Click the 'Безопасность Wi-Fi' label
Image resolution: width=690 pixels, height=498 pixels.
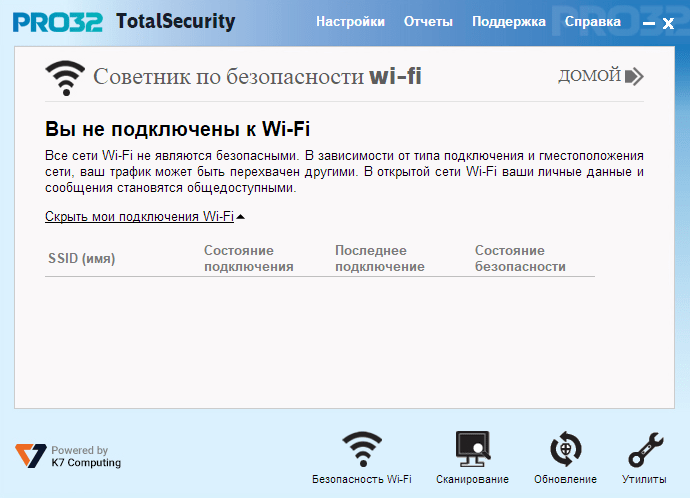362,480
